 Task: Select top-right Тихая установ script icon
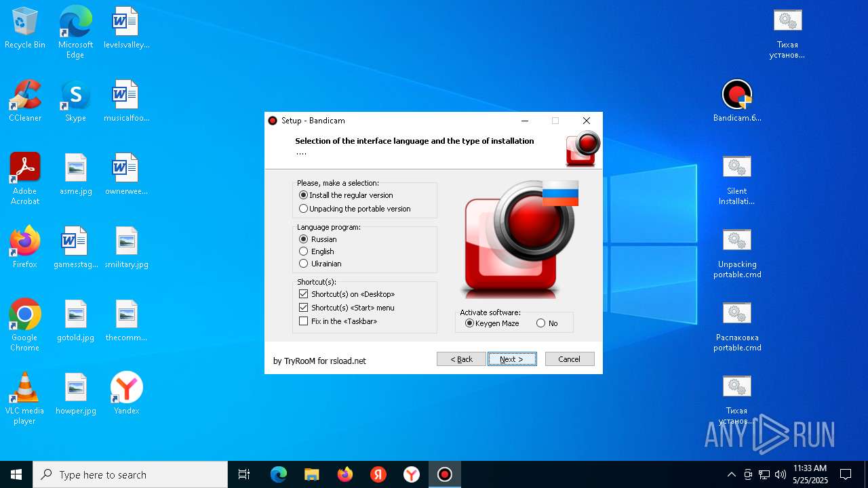click(787, 33)
